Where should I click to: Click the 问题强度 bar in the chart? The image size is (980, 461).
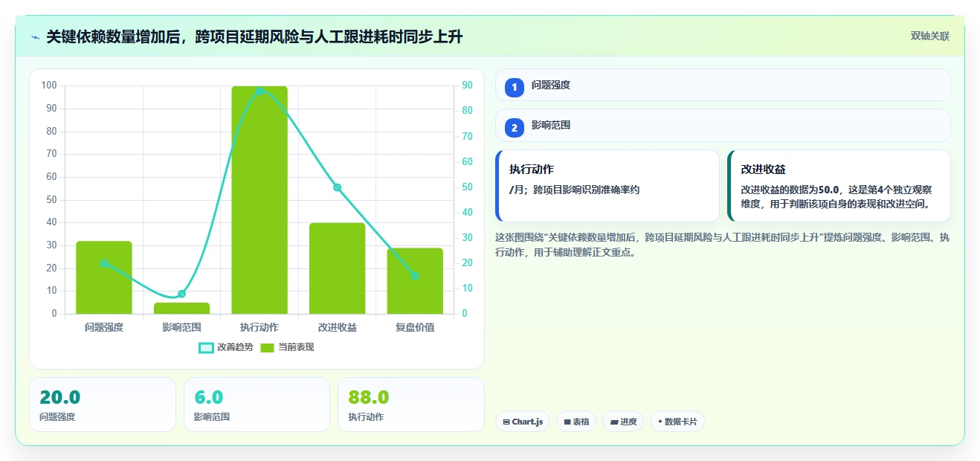coord(104,277)
